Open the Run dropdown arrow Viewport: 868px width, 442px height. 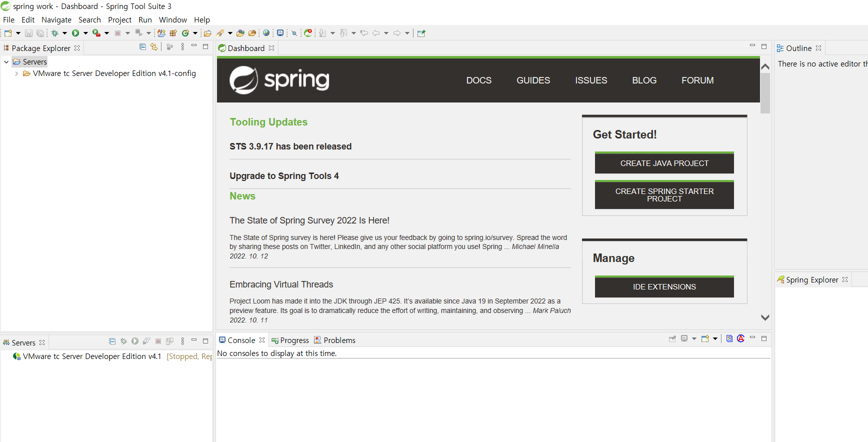click(85, 33)
